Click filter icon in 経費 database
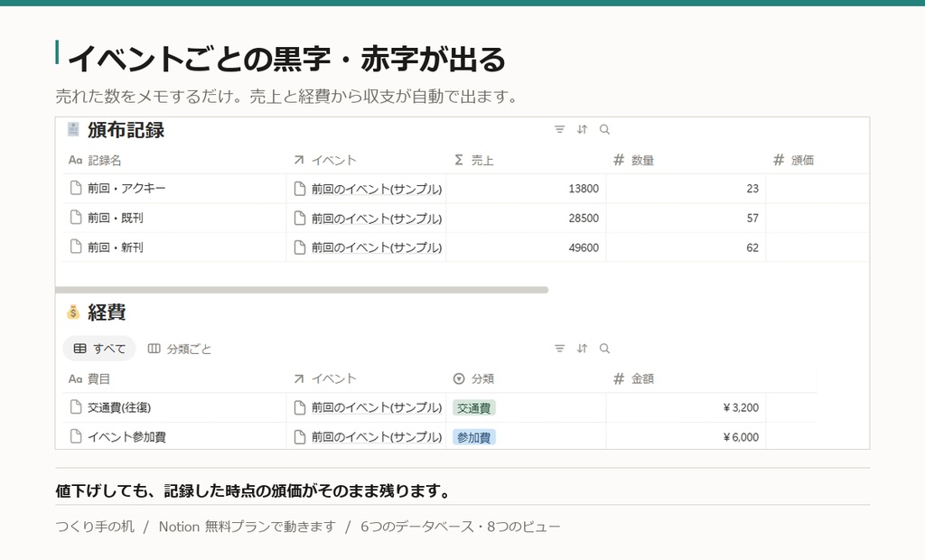Screen dimensions: 925x560 pyautogui.click(x=559, y=348)
